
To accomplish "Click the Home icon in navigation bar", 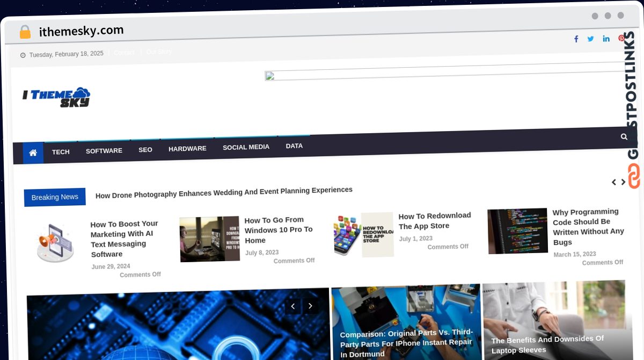I will 33,153.
